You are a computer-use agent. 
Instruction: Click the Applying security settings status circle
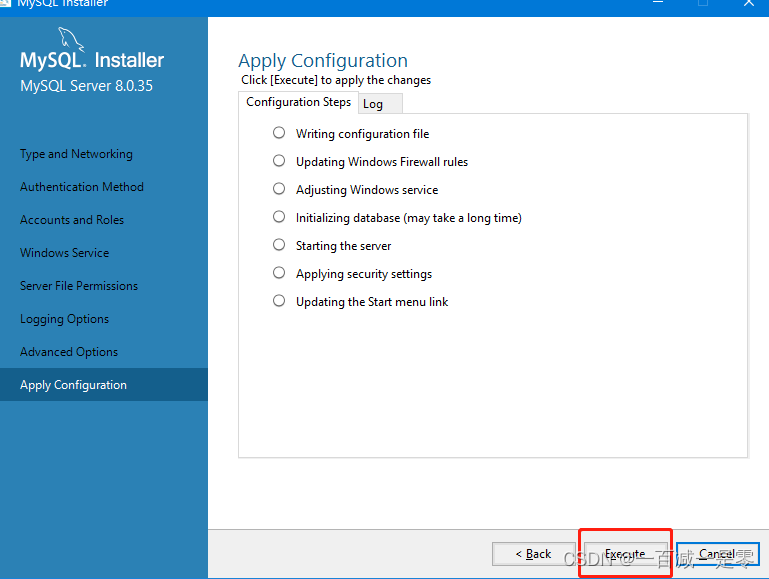pyautogui.click(x=279, y=273)
